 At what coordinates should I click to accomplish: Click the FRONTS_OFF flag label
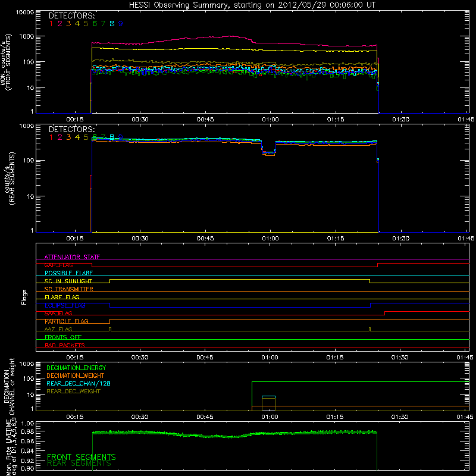point(63,337)
